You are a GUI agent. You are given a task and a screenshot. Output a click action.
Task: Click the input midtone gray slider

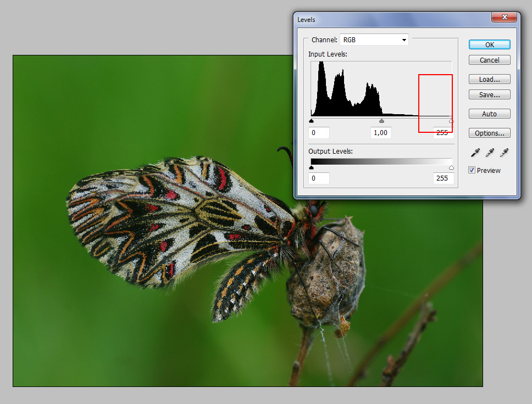[381, 121]
